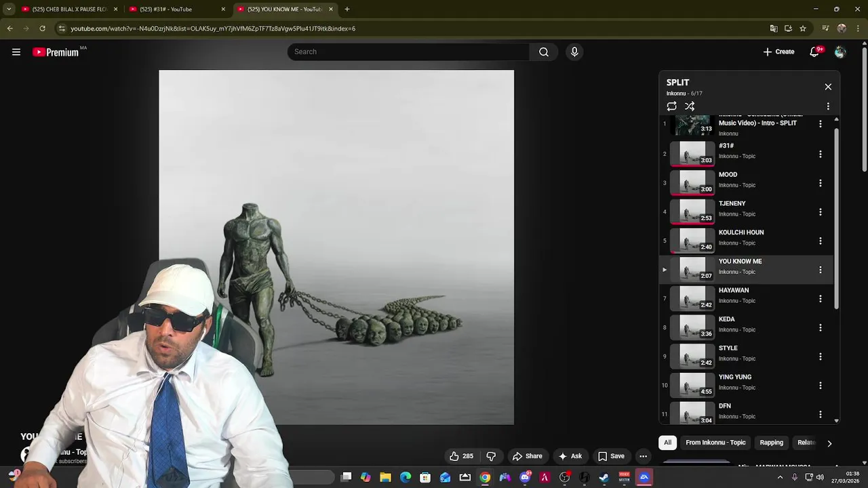Click the YouTube search field
Image resolution: width=868 pixels, height=488 pixels.
(408, 52)
